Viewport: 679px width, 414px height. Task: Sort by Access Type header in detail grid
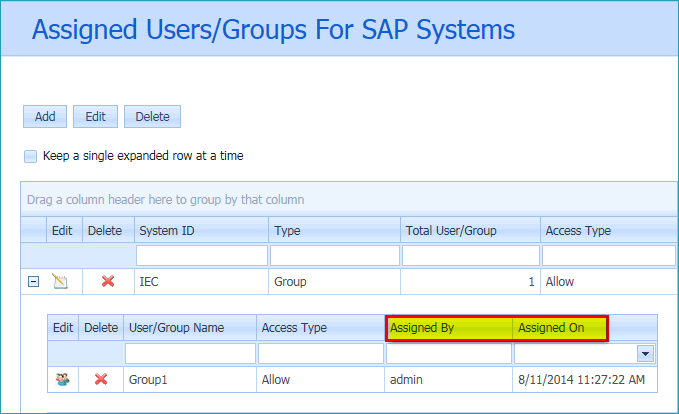[x=320, y=328]
